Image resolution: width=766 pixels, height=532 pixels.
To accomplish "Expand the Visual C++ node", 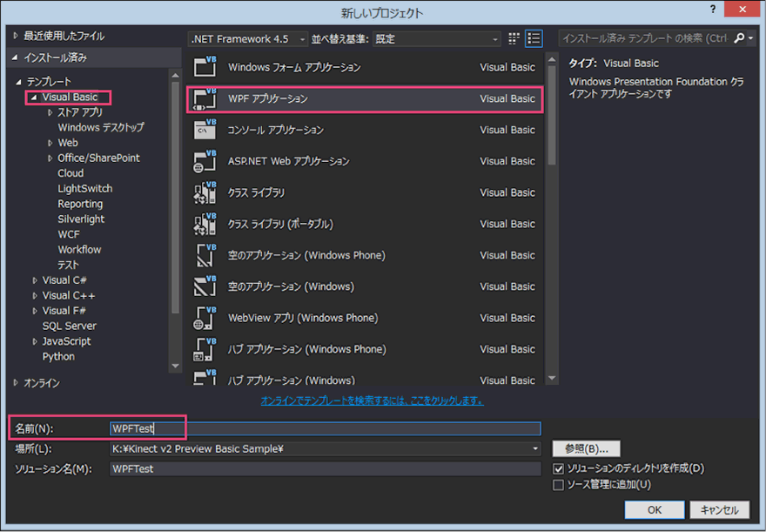I will pyautogui.click(x=34, y=295).
